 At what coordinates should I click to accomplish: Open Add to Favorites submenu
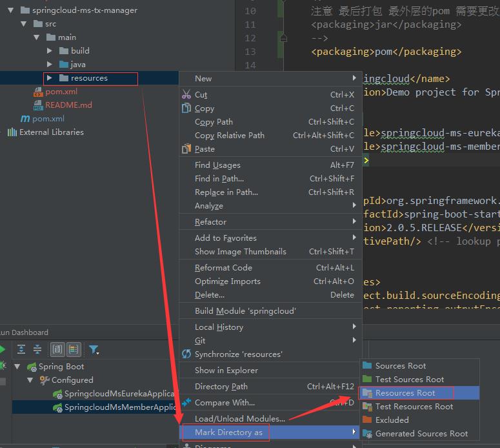click(x=271, y=238)
